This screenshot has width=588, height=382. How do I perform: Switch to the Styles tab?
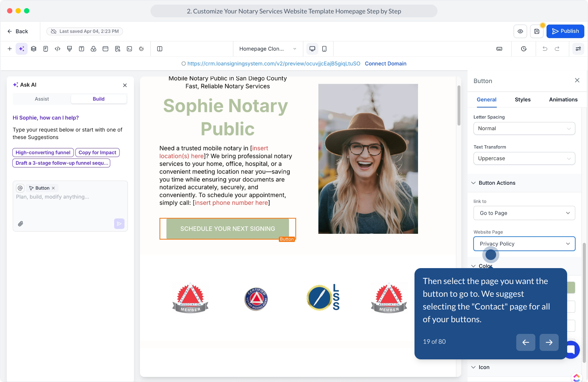[x=523, y=100]
